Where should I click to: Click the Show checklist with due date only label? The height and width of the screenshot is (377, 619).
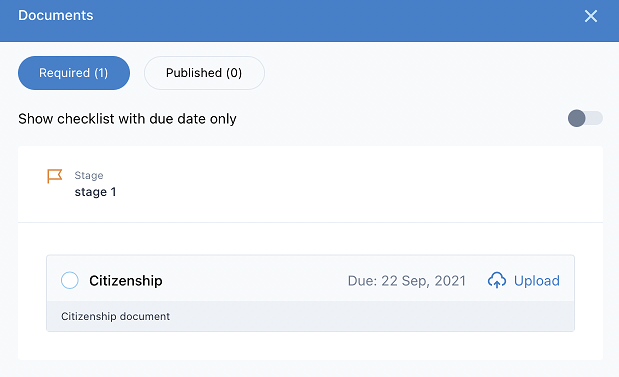pyautogui.click(x=127, y=119)
